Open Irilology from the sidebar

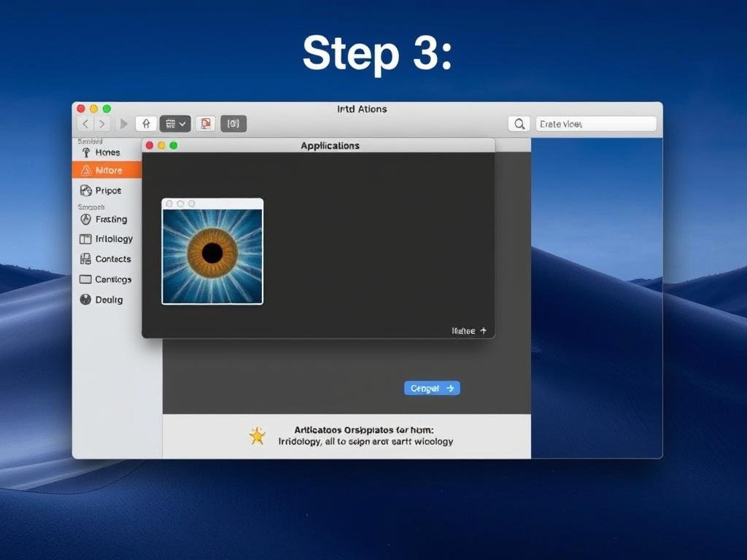113,239
